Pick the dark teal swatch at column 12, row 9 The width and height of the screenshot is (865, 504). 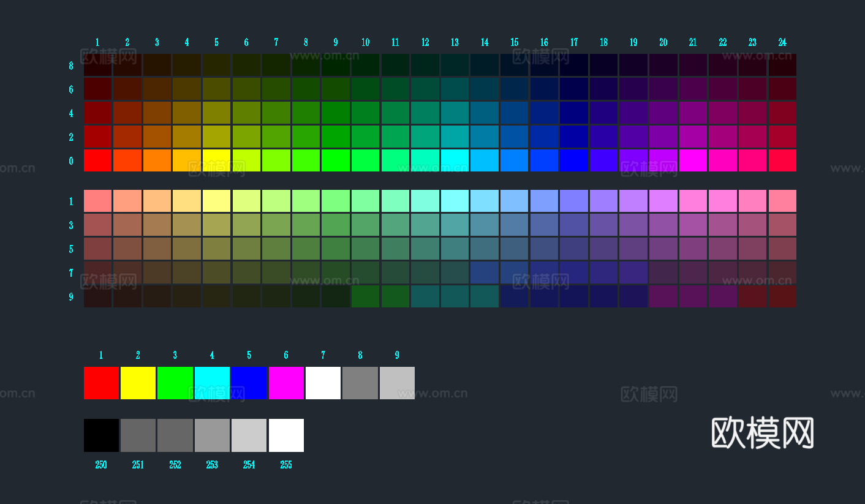pos(425,296)
